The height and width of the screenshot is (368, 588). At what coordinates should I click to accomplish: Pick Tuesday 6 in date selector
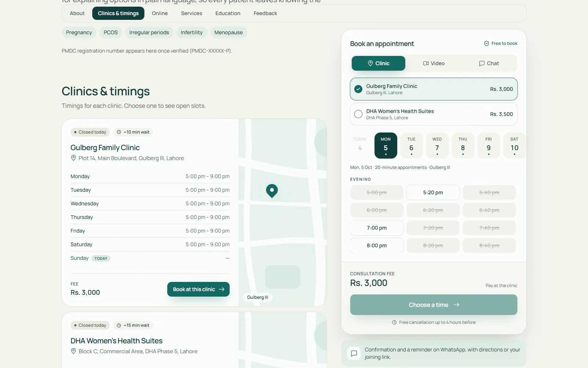pyautogui.click(x=411, y=145)
